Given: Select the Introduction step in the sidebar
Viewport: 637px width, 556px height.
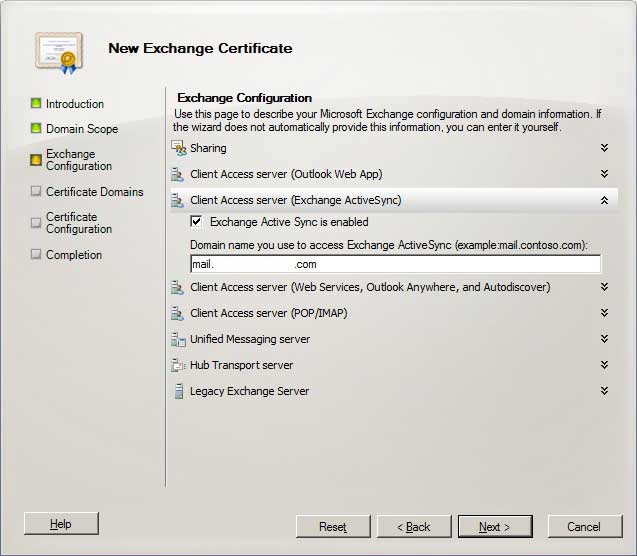Looking at the screenshot, I should click(x=74, y=104).
